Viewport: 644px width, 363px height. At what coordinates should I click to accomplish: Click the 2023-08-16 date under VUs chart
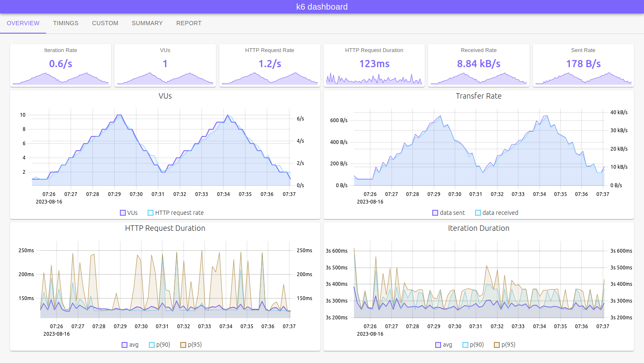pyautogui.click(x=49, y=202)
